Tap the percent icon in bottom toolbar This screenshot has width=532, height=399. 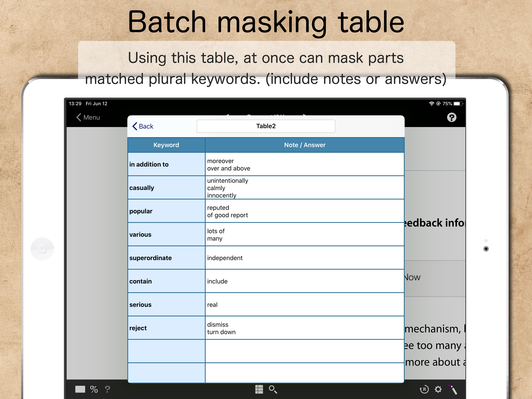pyautogui.click(x=94, y=389)
